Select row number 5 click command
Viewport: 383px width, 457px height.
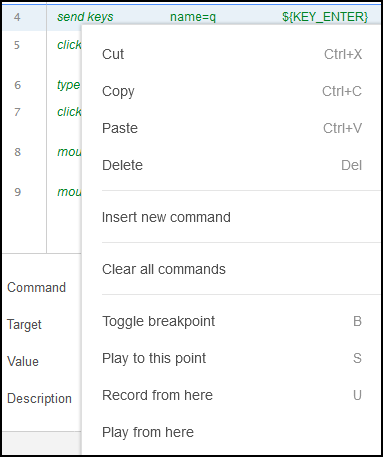[69, 45]
